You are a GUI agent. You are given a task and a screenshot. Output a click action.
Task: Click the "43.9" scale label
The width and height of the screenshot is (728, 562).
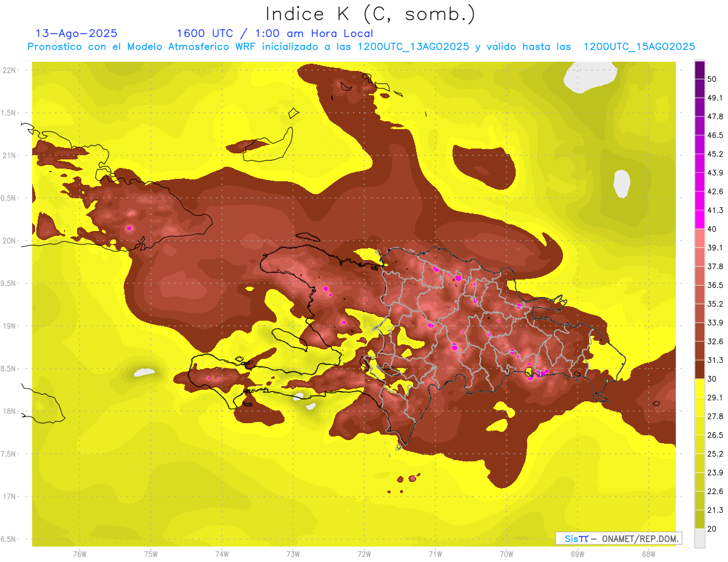pos(715,173)
